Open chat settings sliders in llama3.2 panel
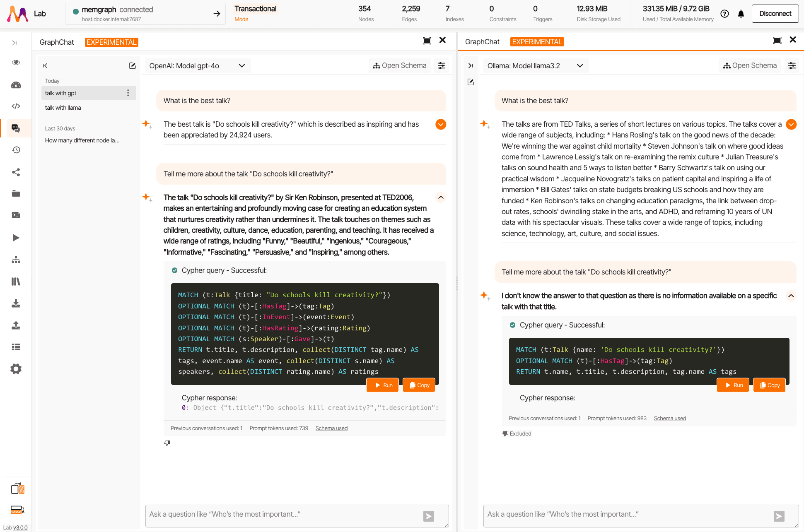Screen dimensions: 804x532 (792, 65)
